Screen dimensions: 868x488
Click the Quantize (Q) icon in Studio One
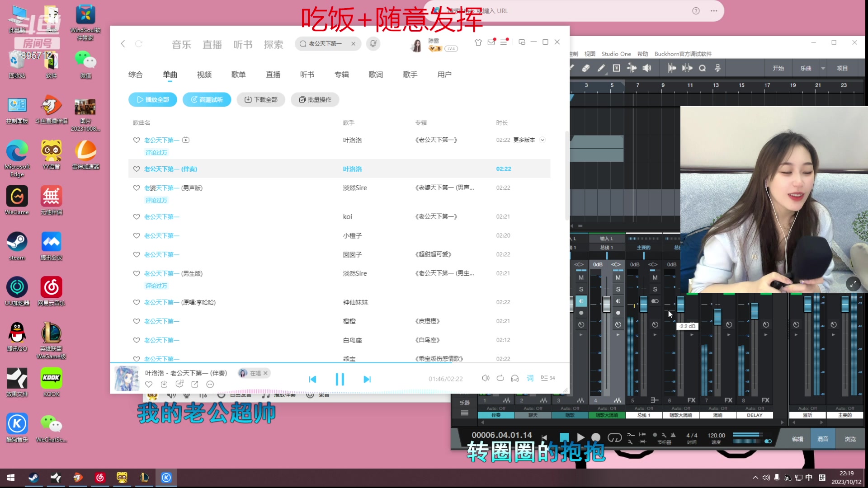coord(702,68)
